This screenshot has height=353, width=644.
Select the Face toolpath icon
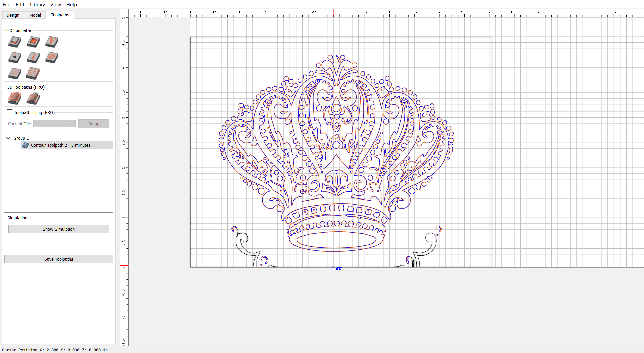[33, 73]
